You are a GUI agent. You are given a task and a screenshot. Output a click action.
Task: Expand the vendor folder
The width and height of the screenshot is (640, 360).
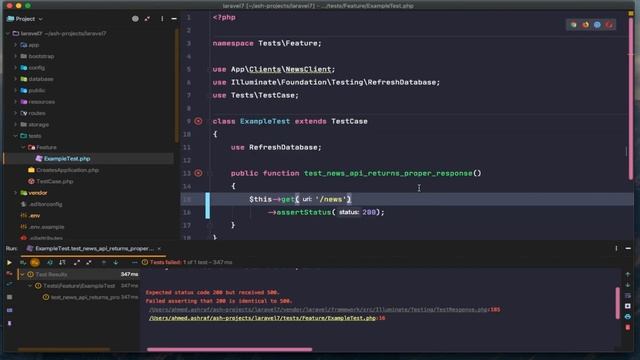tap(16, 193)
